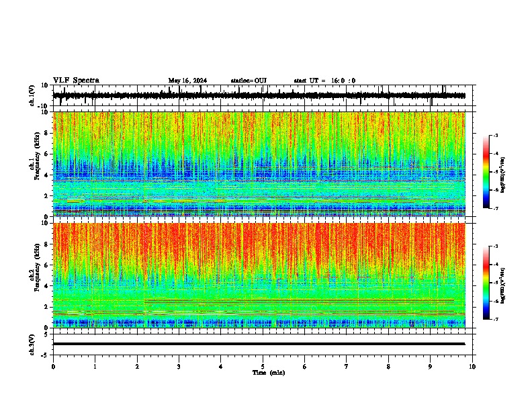Click the "-3" value on ch.1 colorbar
This screenshot has height=411, width=532.
(x=495, y=135)
